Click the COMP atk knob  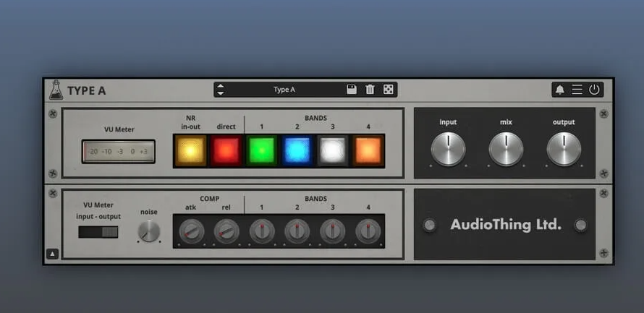pyautogui.click(x=192, y=231)
